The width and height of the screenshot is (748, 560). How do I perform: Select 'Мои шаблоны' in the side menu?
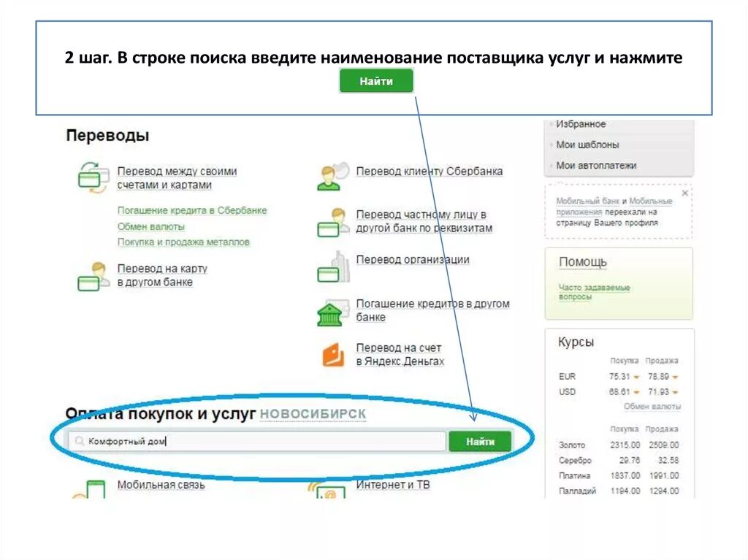point(587,145)
